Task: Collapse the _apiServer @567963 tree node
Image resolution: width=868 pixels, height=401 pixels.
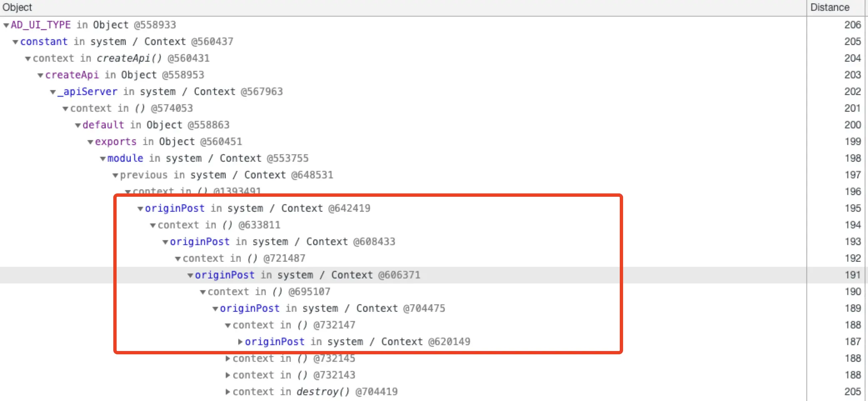Action: tap(53, 92)
